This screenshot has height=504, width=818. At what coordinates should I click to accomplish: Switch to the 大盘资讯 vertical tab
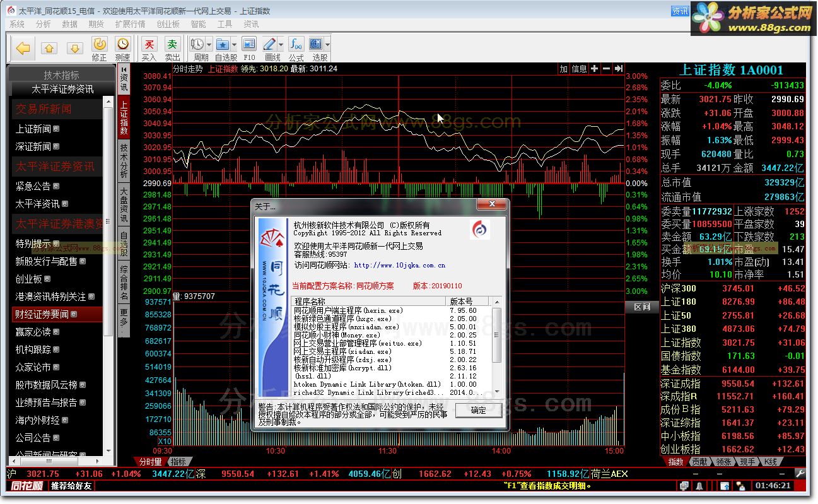click(124, 204)
